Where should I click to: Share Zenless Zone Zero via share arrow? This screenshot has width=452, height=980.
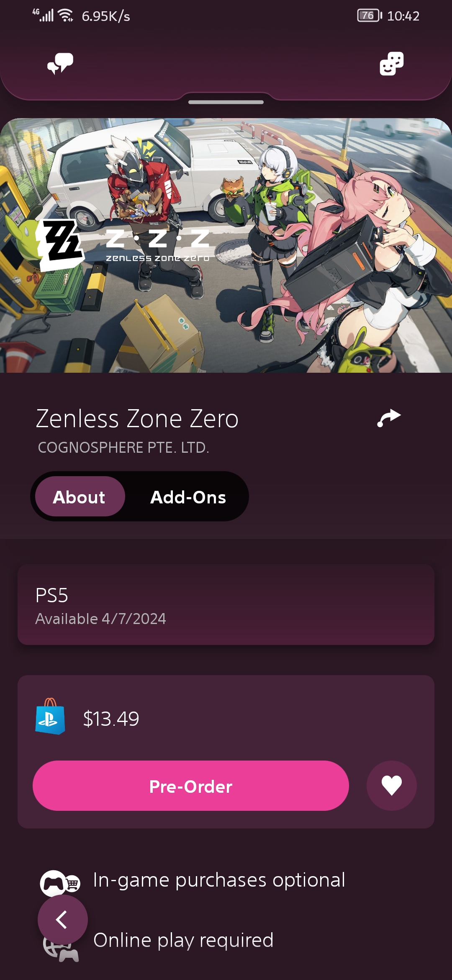[389, 417]
